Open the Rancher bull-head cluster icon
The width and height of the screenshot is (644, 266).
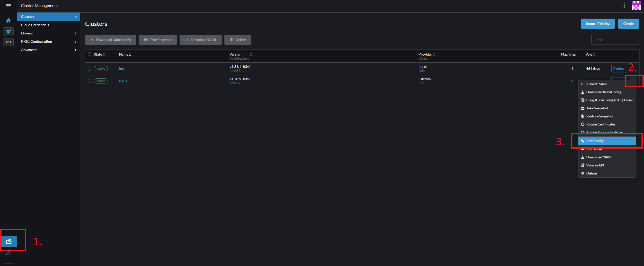click(8, 31)
